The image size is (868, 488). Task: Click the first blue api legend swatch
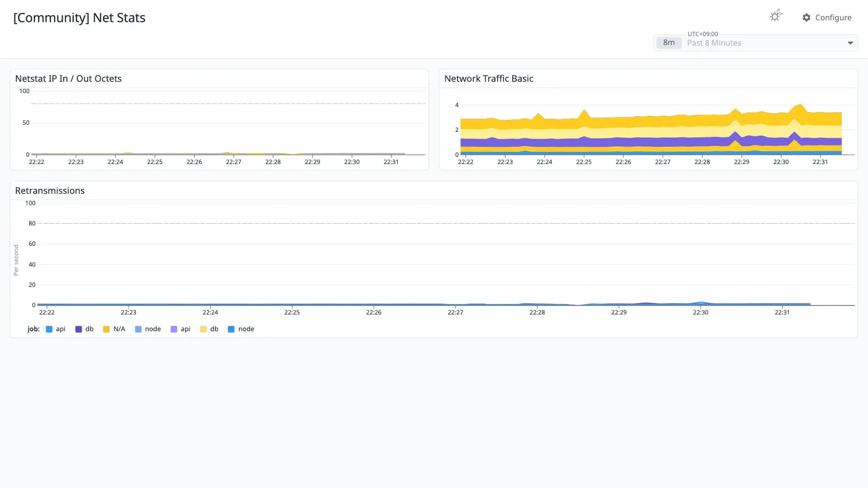coord(49,329)
